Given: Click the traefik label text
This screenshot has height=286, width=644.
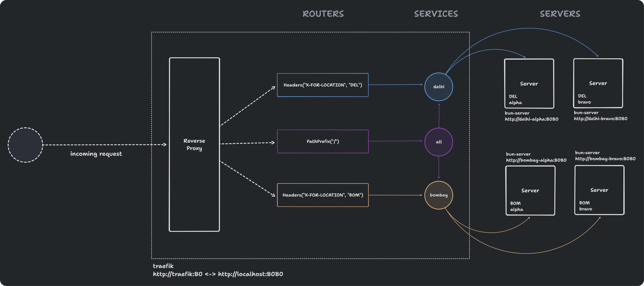Looking at the screenshot, I should pyautogui.click(x=163, y=266).
